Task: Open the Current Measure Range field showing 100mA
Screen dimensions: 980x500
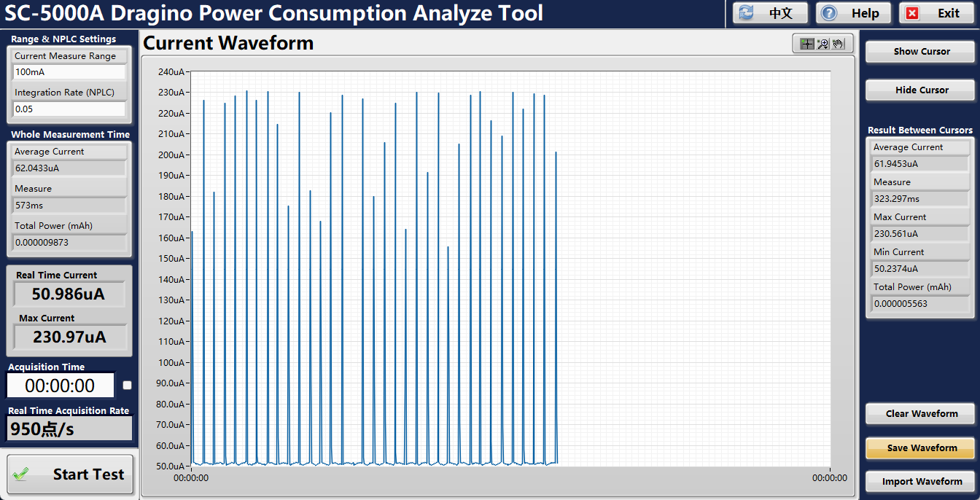Action: coord(69,72)
